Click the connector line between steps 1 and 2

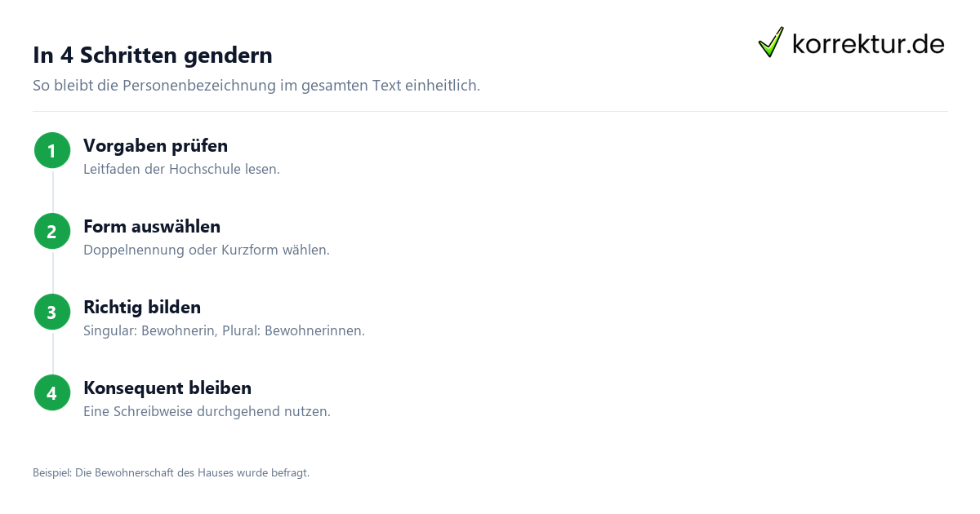pos(52,191)
